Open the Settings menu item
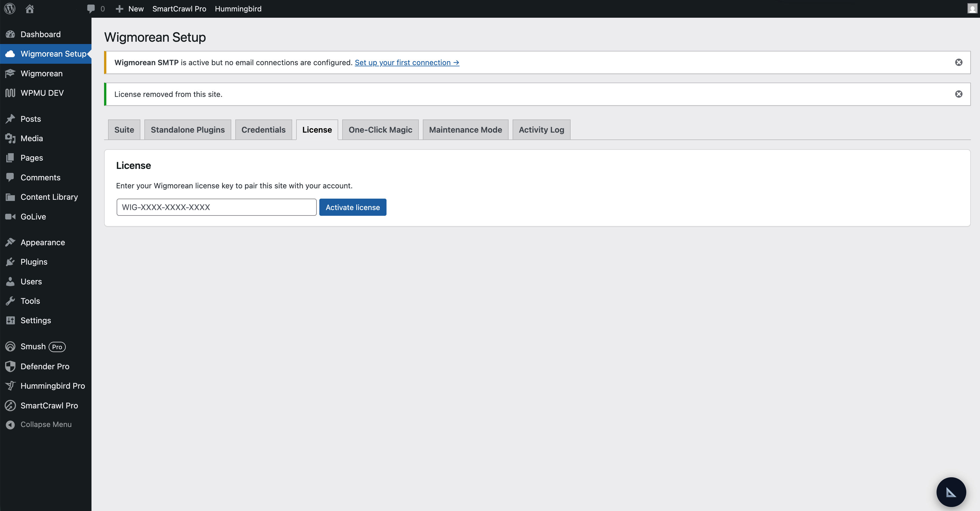The width and height of the screenshot is (980, 511). (x=46, y=320)
